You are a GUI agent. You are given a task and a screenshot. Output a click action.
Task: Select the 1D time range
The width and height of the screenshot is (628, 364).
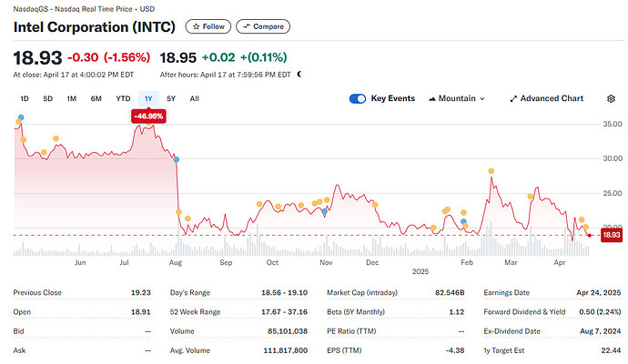coord(25,98)
